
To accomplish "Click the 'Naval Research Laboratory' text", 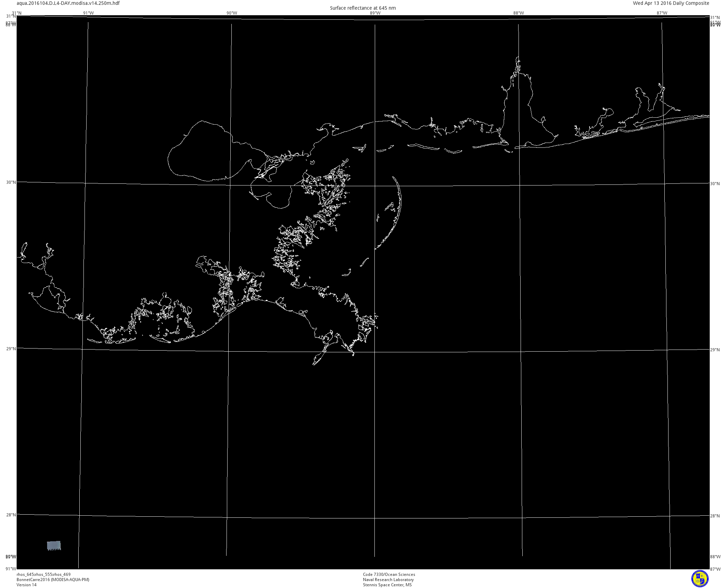I will pos(388,580).
